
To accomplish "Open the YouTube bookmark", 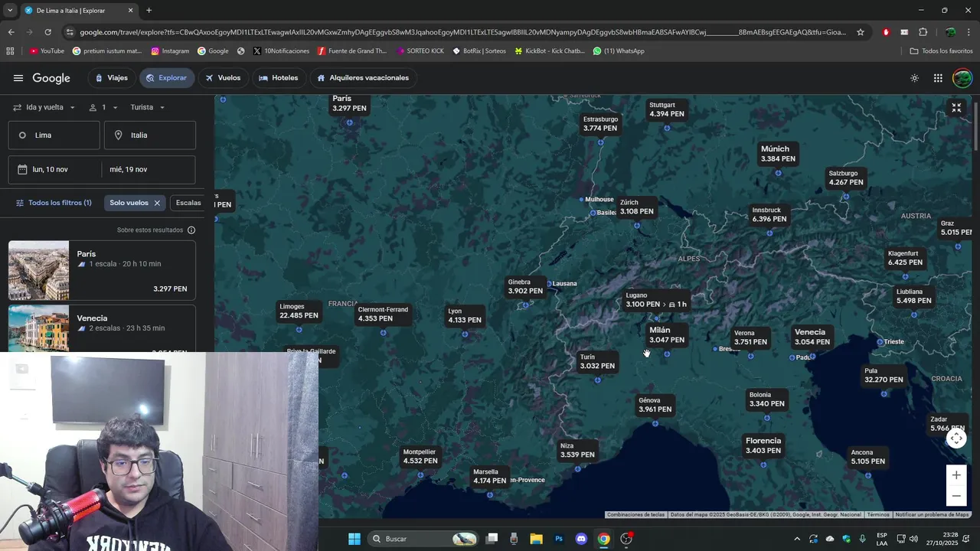I will pyautogui.click(x=46, y=51).
